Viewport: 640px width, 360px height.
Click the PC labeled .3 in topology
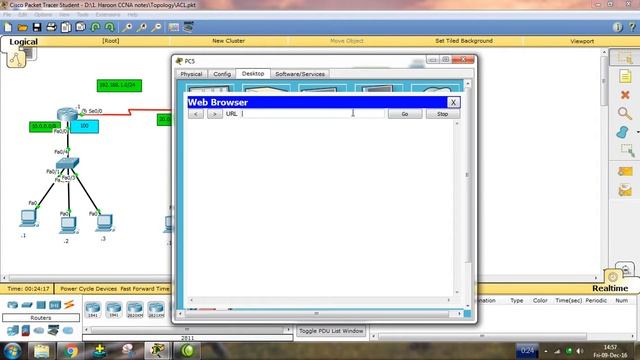pyautogui.click(x=104, y=223)
